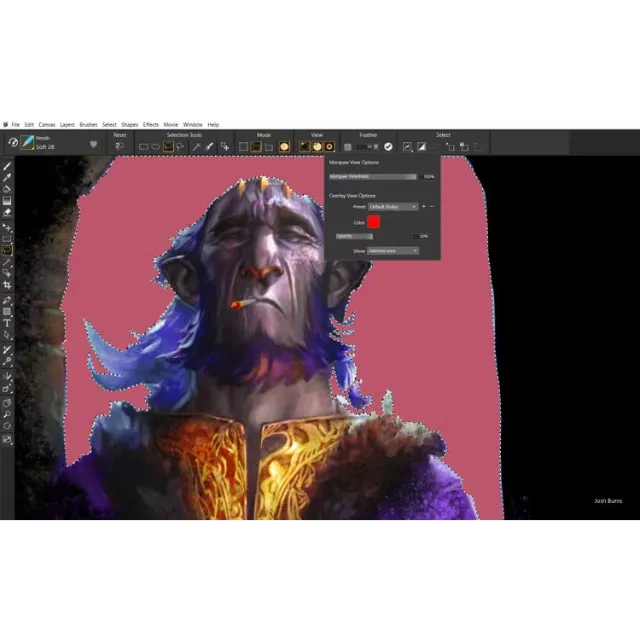640x640 pixels.
Task: Select the Brush tool in the toolbox
Action: click(x=7, y=166)
